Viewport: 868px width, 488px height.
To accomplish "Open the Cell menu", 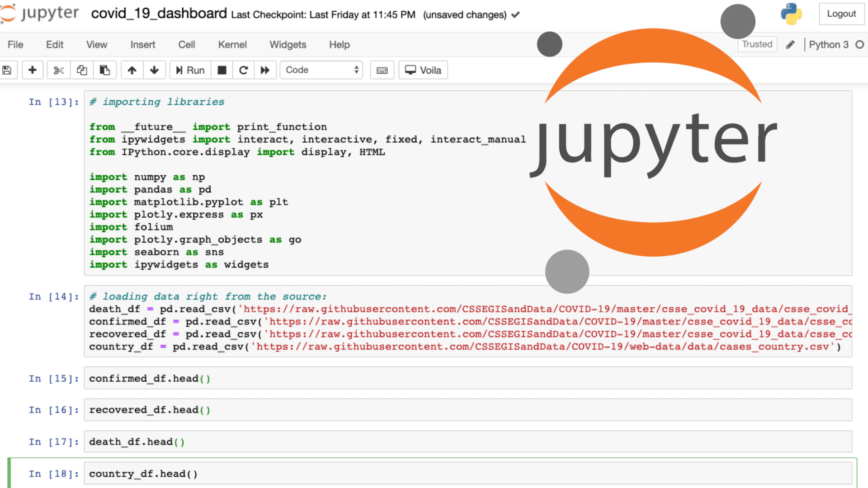I will click(187, 44).
